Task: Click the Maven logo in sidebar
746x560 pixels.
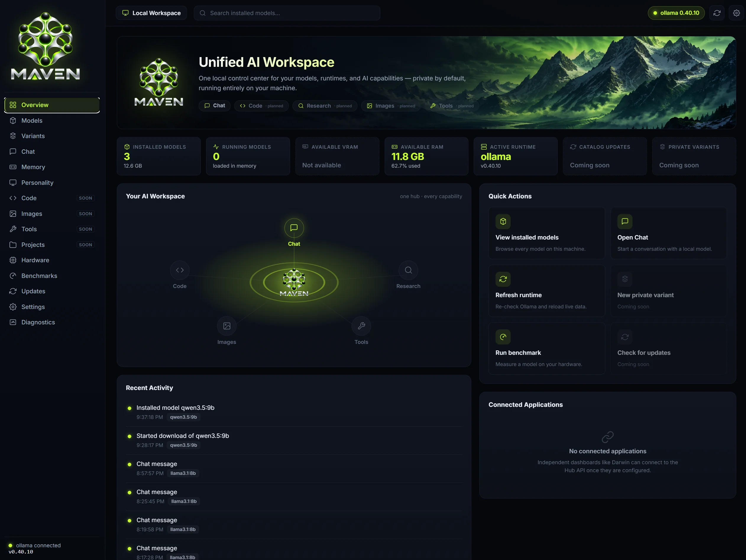Action: (x=45, y=46)
